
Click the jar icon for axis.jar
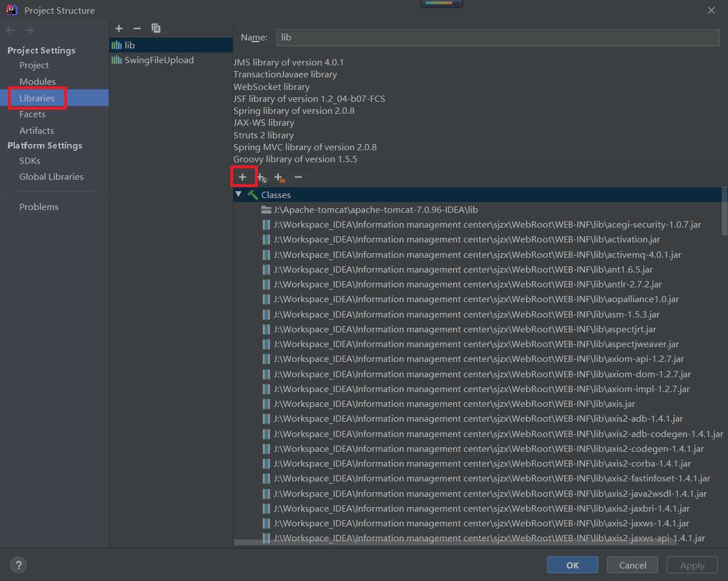[x=266, y=404]
